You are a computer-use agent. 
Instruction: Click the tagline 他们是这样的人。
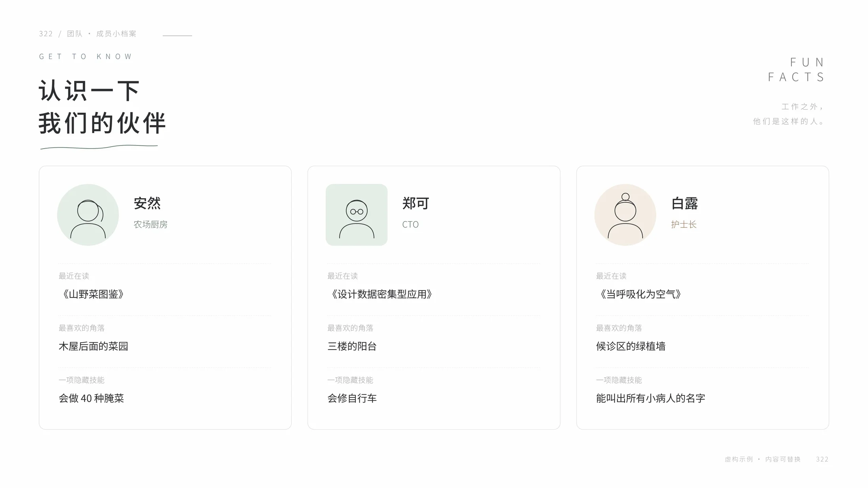tap(789, 121)
